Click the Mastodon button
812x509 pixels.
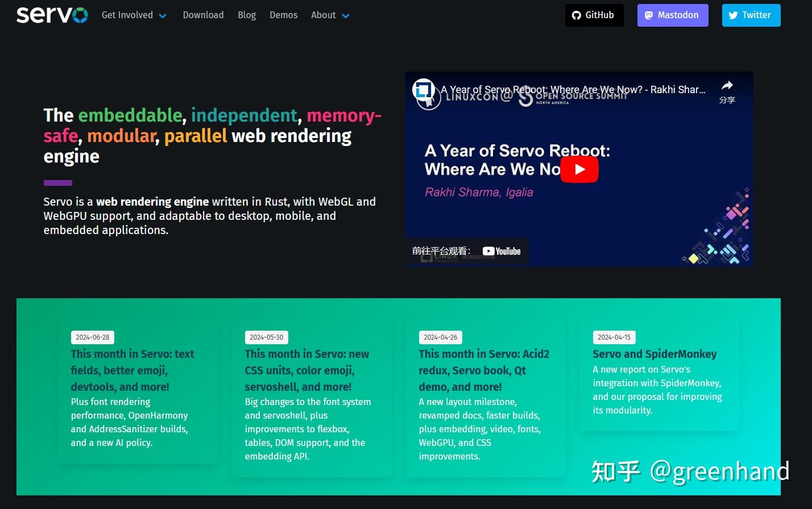click(x=673, y=15)
